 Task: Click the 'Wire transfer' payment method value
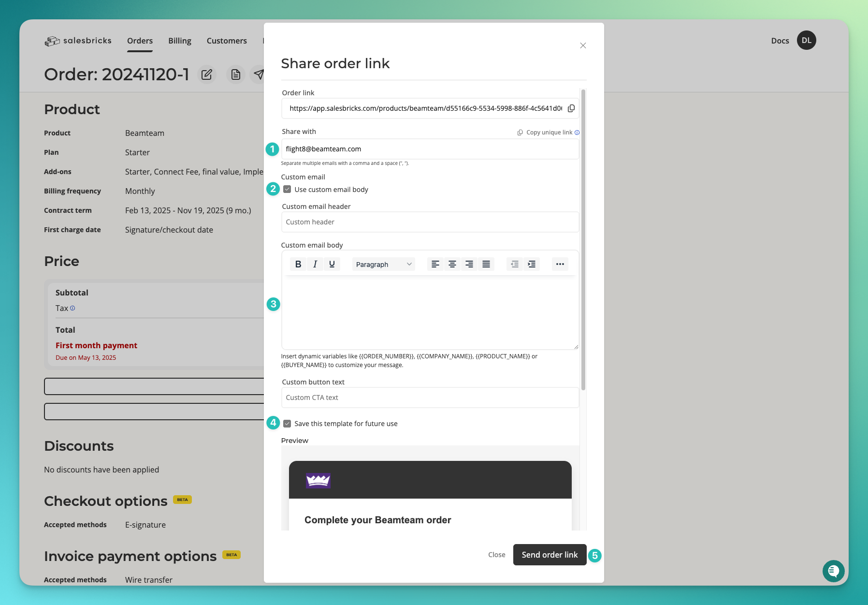pyautogui.click(x=149, y=580)
